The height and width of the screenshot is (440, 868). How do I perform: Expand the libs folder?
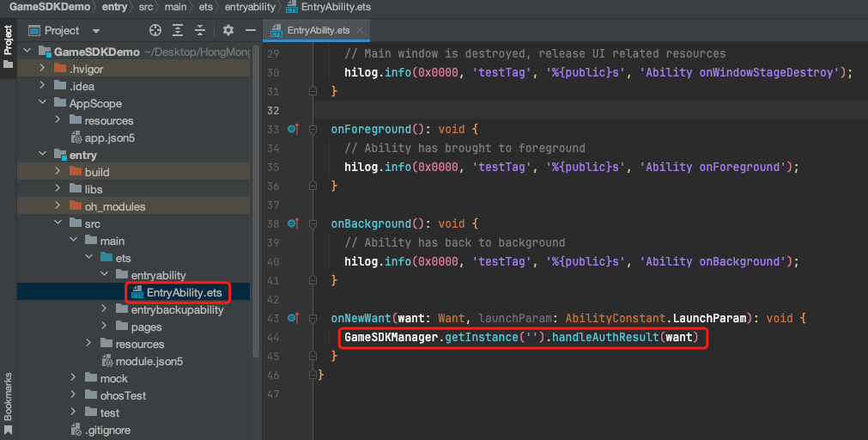[x=58, y=189]
